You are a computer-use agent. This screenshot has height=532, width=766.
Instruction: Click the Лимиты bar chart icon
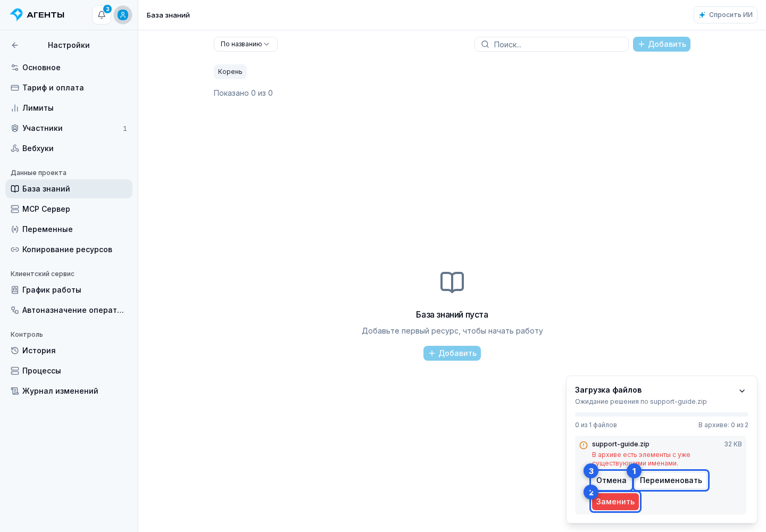15,108
